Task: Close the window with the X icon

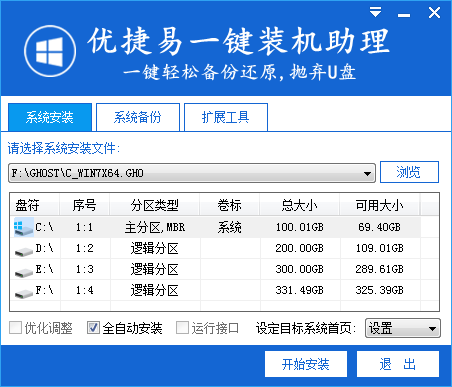Action: tap(434, 13)
